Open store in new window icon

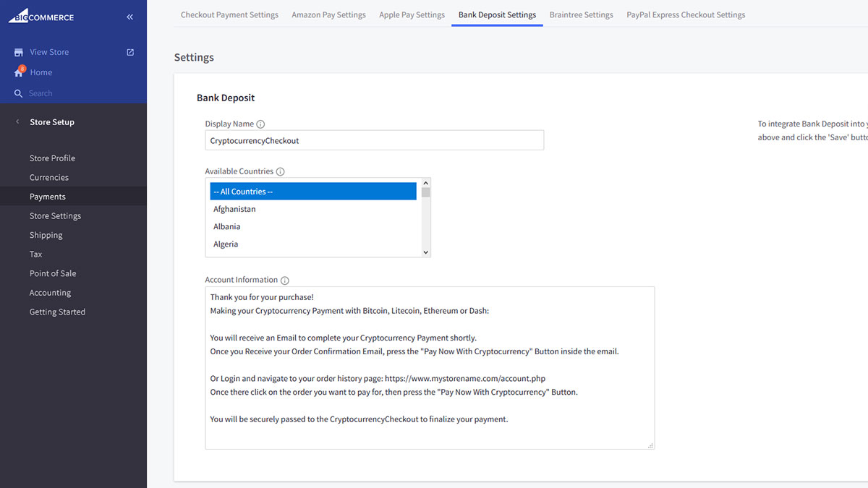point(130,52)
